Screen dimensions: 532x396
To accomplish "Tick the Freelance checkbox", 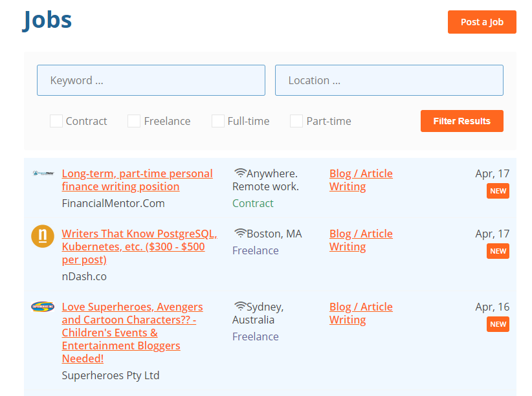I will tap(134, 121).
